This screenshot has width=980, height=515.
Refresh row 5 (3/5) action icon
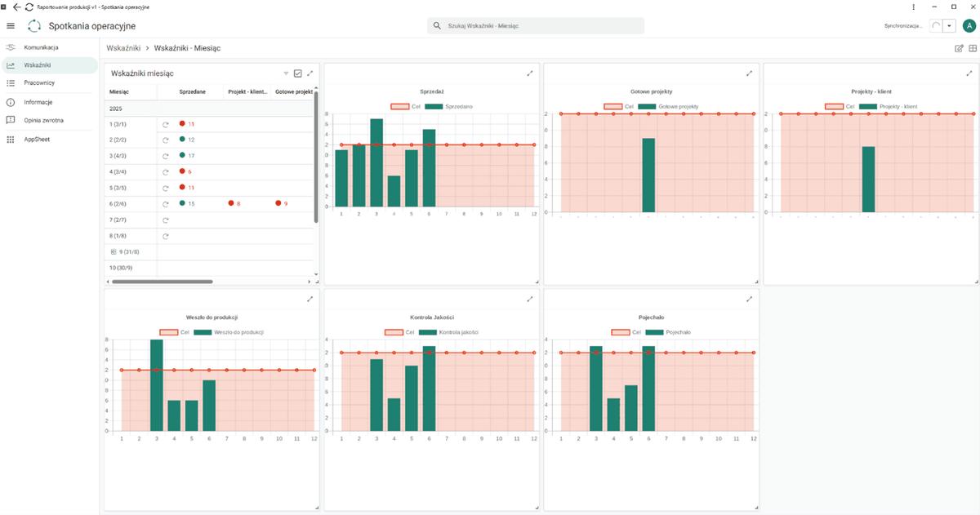(x=166, y=188)
